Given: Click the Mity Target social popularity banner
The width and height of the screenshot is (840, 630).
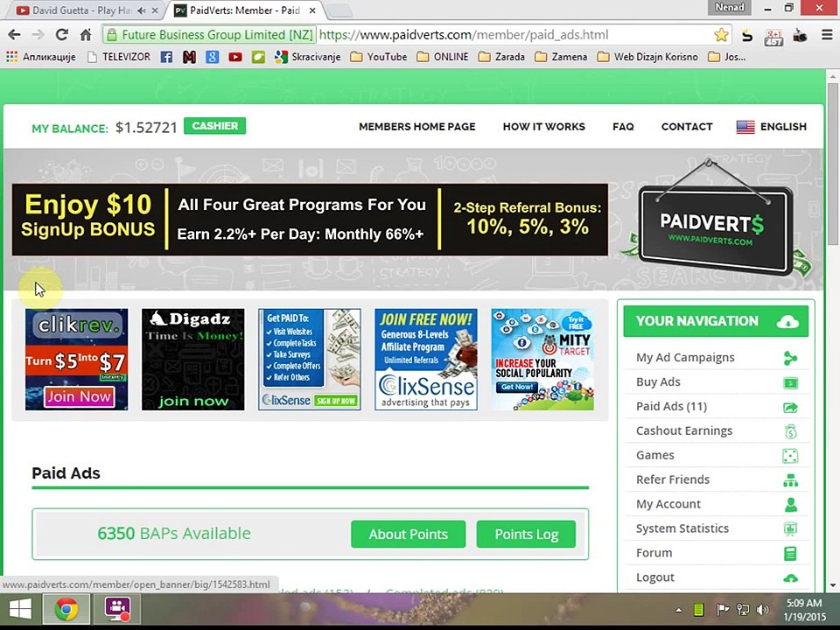Looking at the screenshot, I should click(x=542, y=360).
